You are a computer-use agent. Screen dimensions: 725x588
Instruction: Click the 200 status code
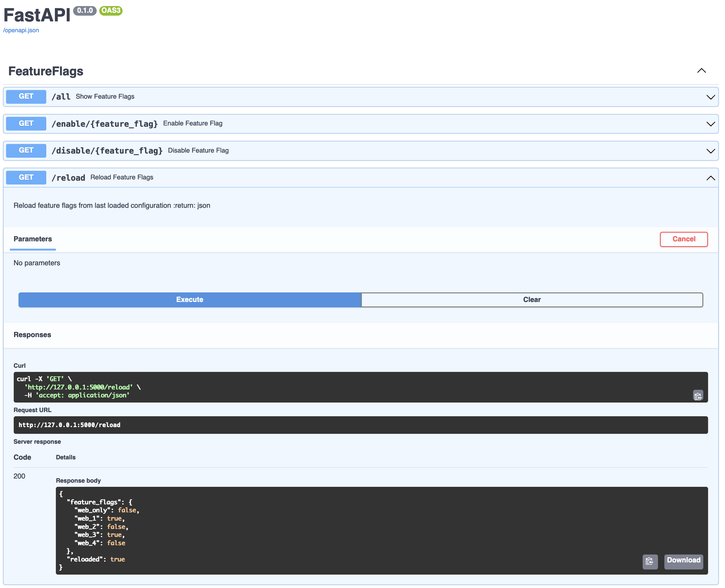[x=19, y=476]
